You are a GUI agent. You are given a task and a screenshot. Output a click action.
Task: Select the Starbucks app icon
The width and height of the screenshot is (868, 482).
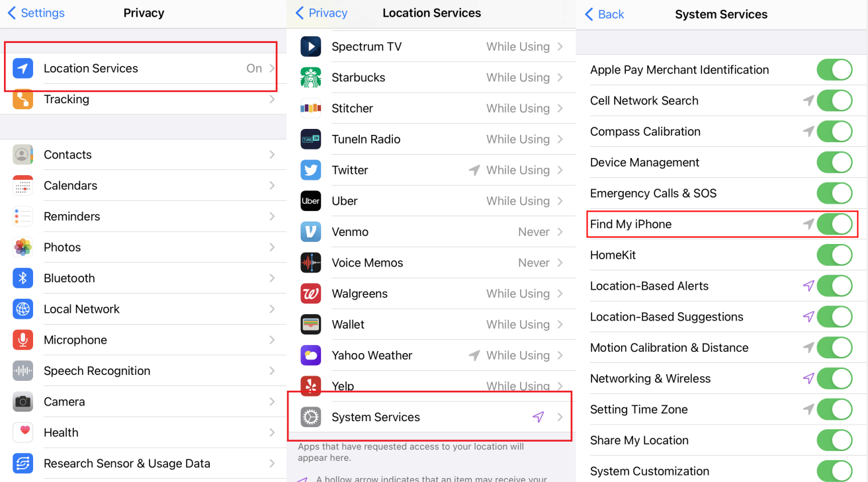[311, 77]
